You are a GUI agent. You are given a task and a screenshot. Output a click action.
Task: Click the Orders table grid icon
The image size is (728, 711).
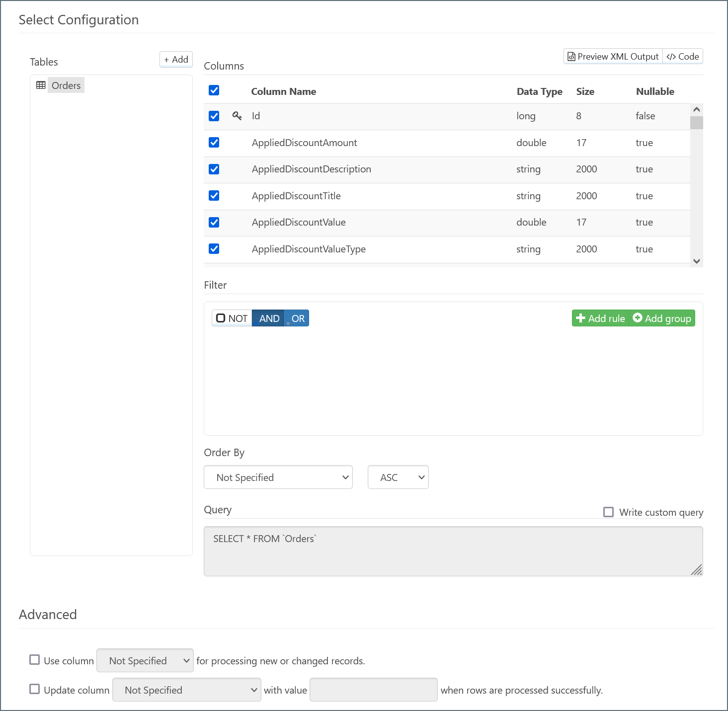41,85
